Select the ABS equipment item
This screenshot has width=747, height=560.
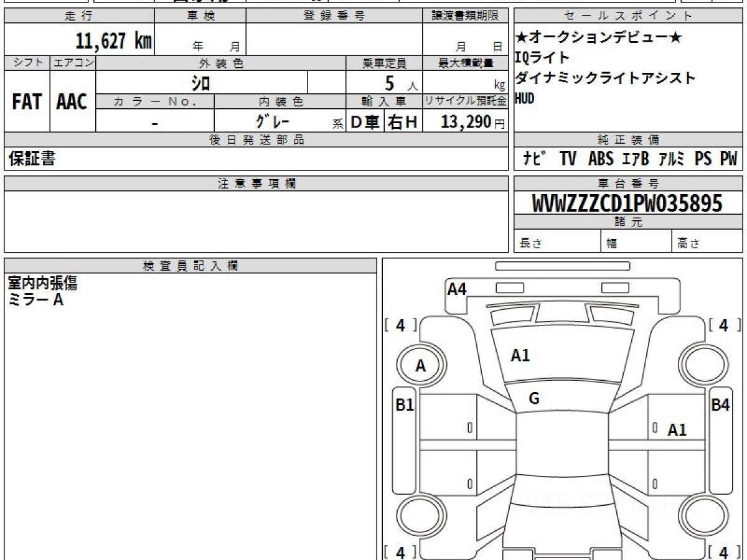[601, 159]
